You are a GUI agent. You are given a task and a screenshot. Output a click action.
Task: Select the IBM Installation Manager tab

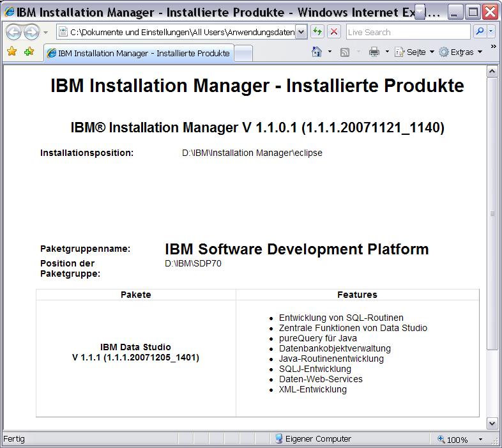tap(139, 53)
